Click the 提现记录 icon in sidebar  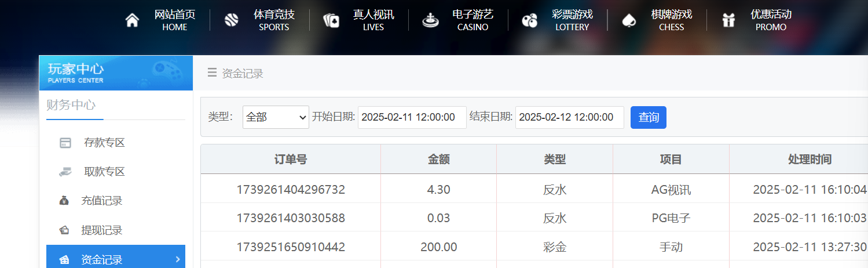(64, 230)
